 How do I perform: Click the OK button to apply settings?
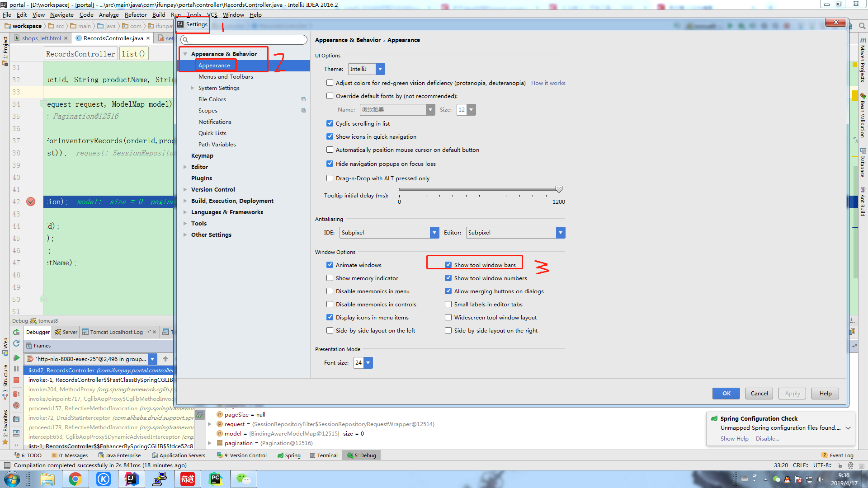726,393
